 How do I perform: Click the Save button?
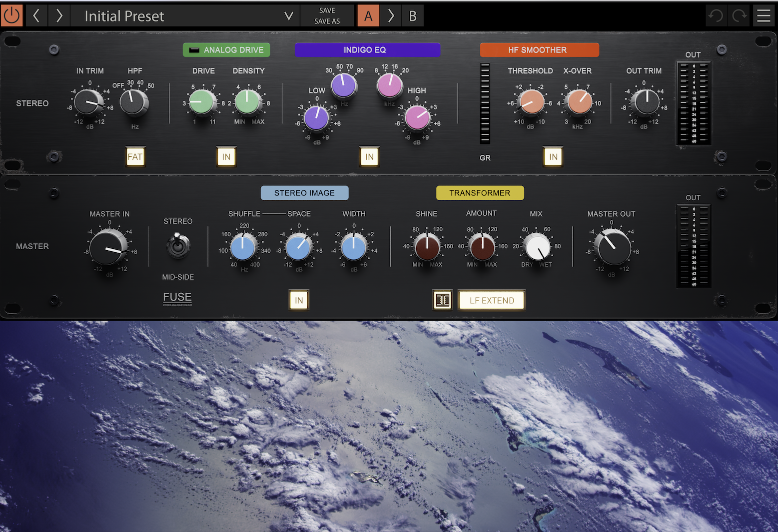[x=327, y=10]
